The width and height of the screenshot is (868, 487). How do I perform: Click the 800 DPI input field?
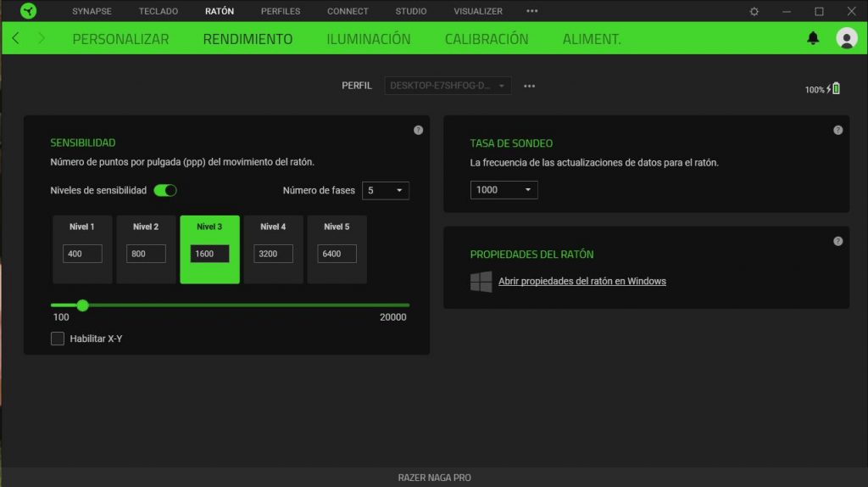point(146,254)
